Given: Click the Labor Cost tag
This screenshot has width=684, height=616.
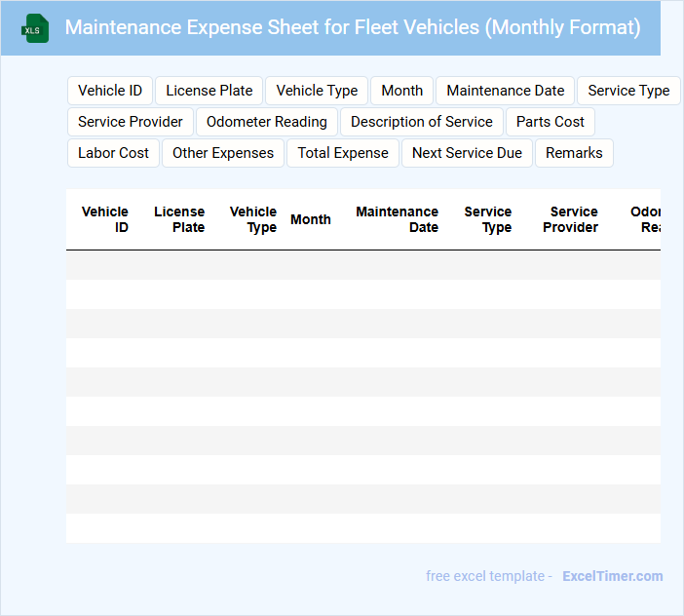Looking at the screenshot, I should tap(114, 153).
